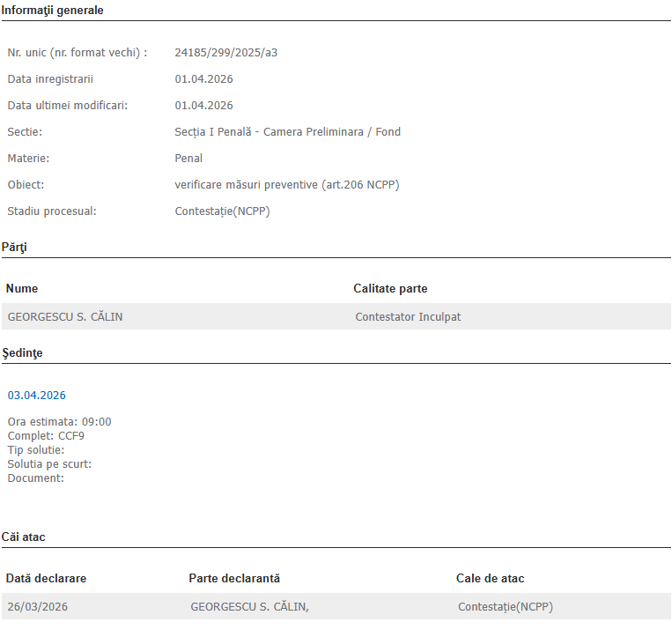Click the case number 24185/299/2025/a3
Screen dimensions: 672x637
(x=226, y=53)
